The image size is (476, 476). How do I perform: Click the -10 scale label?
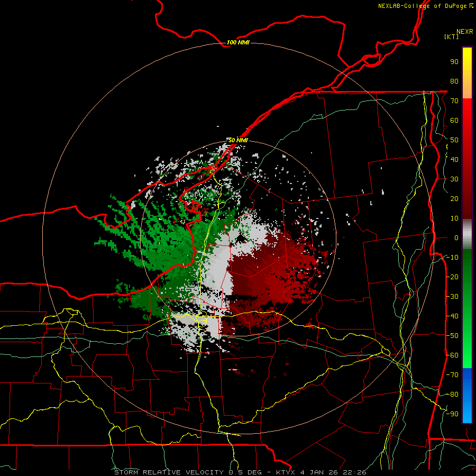coord(452,258)
